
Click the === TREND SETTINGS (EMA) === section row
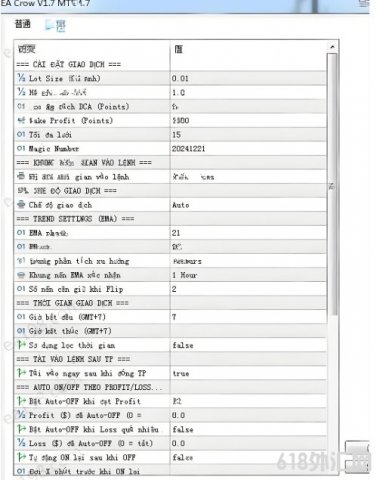[x=170, y=219]
